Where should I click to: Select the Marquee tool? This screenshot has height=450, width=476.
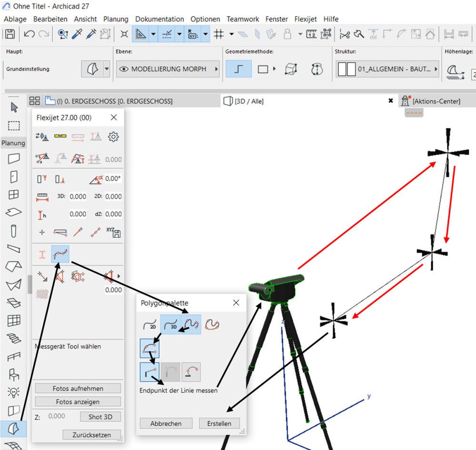(x=14, y=126)
